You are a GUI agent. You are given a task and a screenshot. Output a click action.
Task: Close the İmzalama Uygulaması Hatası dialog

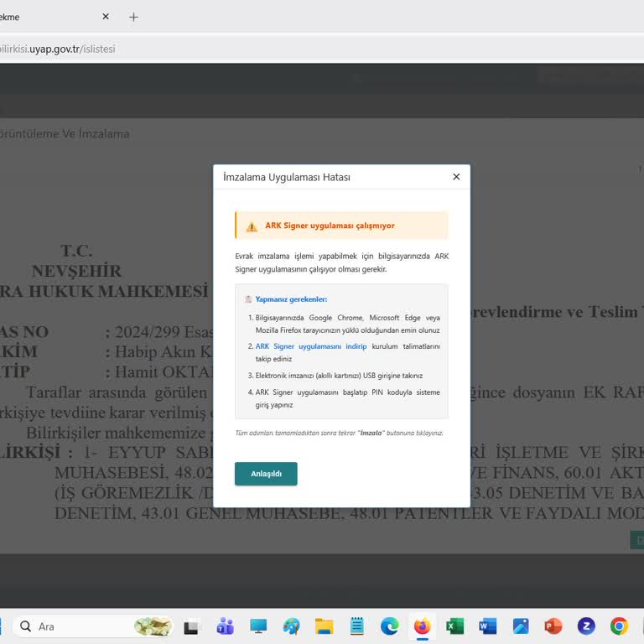pos(456,177)
